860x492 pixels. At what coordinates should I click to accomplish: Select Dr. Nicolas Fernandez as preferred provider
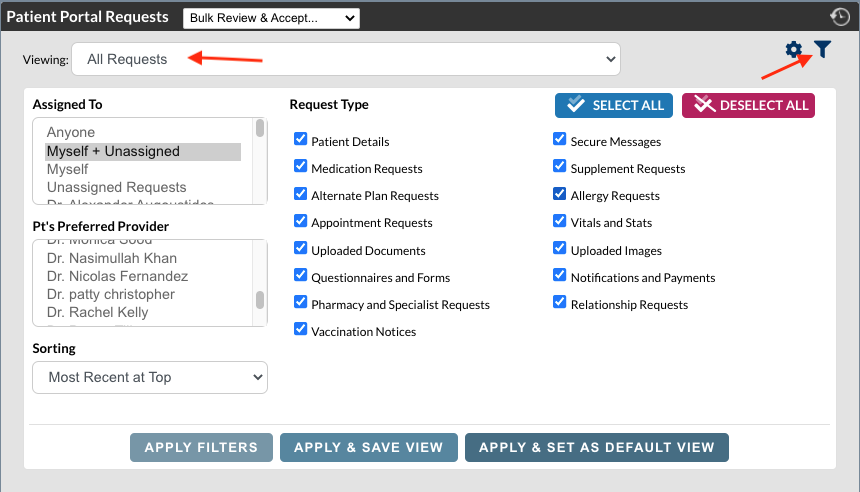point(143,276)
